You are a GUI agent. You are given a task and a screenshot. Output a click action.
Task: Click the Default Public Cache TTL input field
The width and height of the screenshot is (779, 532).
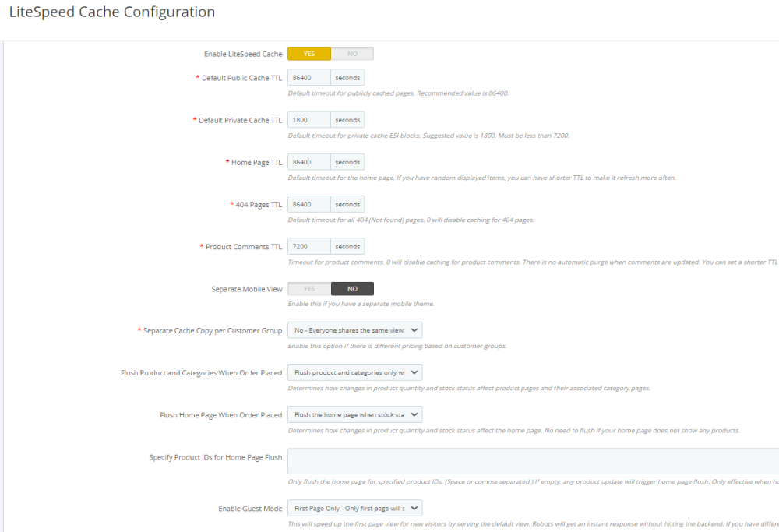[x=309, y=78]
